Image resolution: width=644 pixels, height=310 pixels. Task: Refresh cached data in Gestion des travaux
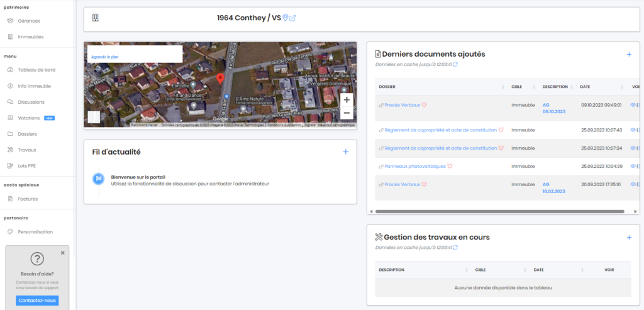(455, 248)
